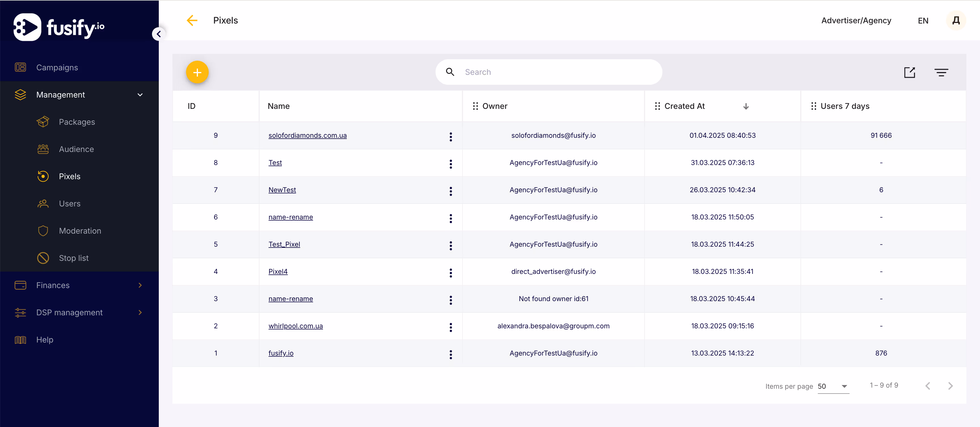Go to previous page of results
Image resolution: width=980 pixels, height=427 pixels.
pyautogui.click(x=928, y=386)
